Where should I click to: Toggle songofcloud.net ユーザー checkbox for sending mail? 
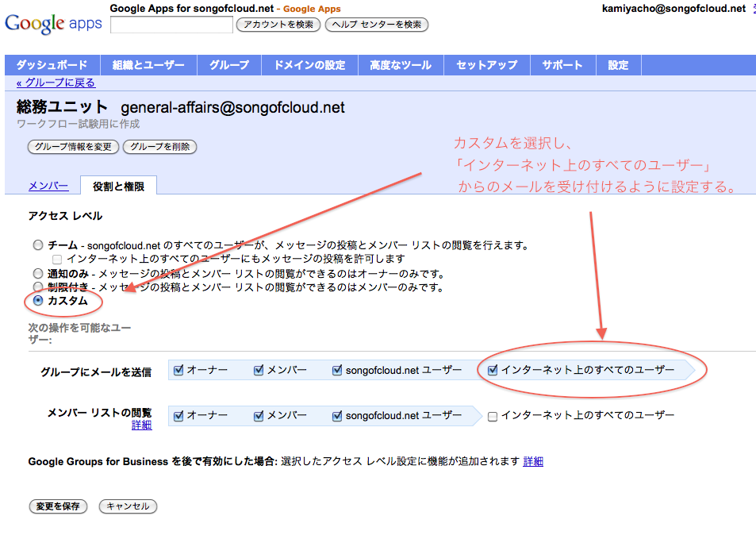pos(337,370)
